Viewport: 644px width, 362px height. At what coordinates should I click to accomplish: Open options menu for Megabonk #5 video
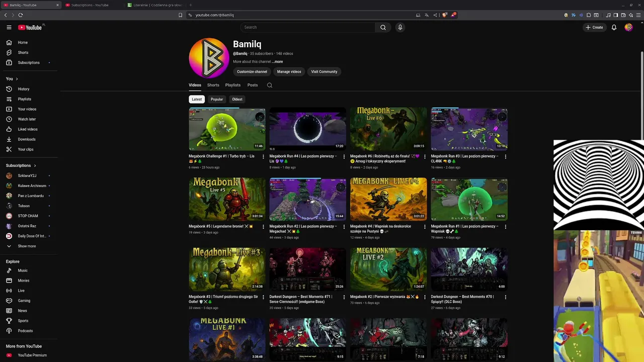click(263, 227)
